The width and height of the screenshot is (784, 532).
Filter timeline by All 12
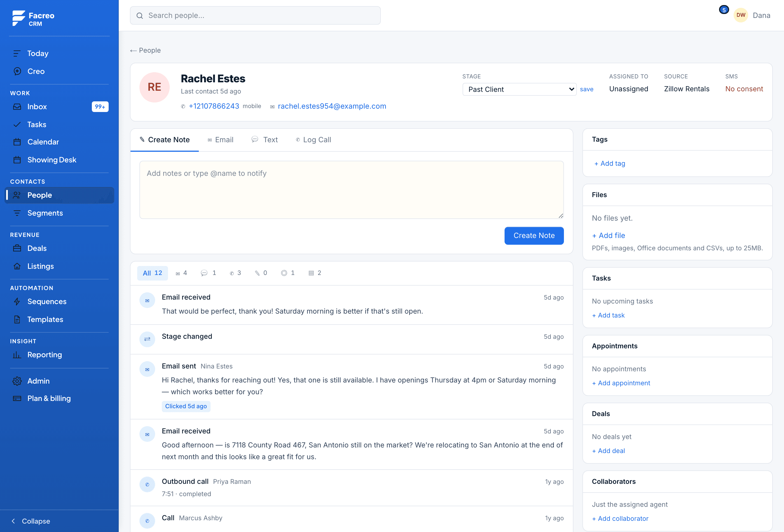click(153, 273)
